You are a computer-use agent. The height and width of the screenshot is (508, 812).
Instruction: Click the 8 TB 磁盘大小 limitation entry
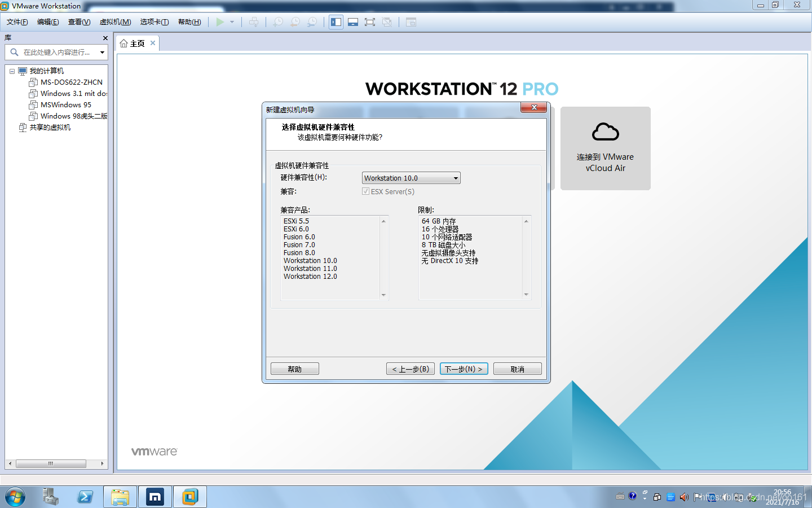444,245
